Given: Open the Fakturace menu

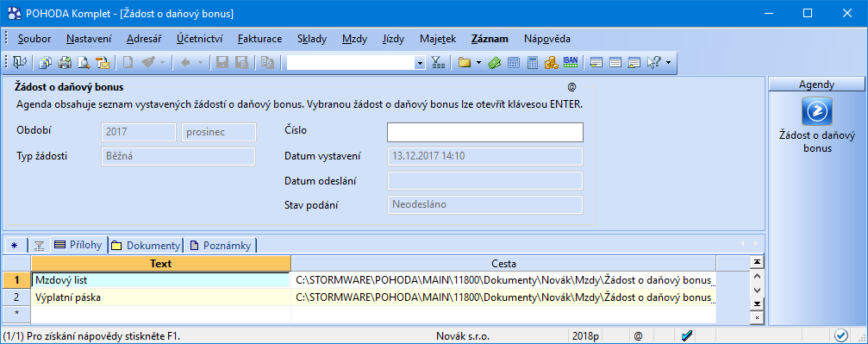Looking at the screenshot, I should point(260,39).
